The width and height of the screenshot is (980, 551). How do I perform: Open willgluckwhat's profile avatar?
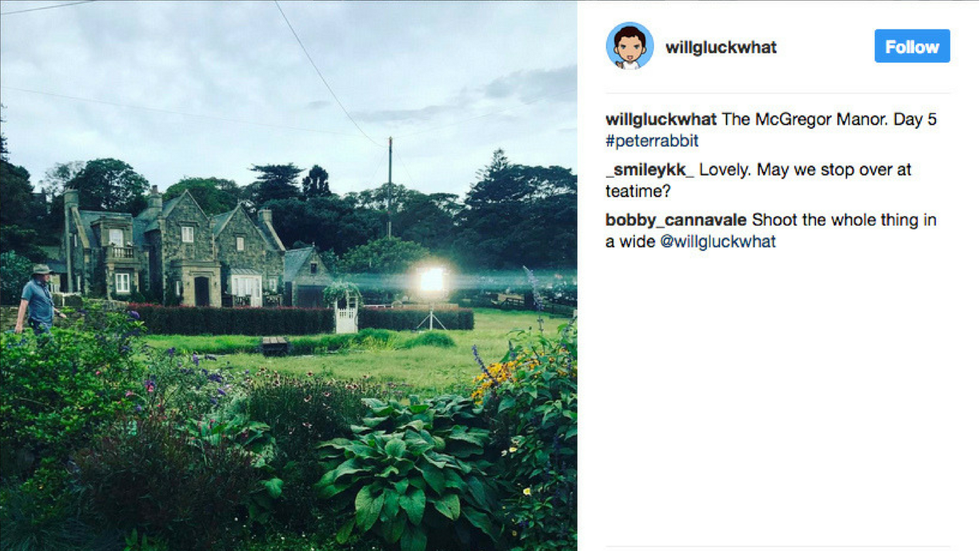(x=630, y=46)
